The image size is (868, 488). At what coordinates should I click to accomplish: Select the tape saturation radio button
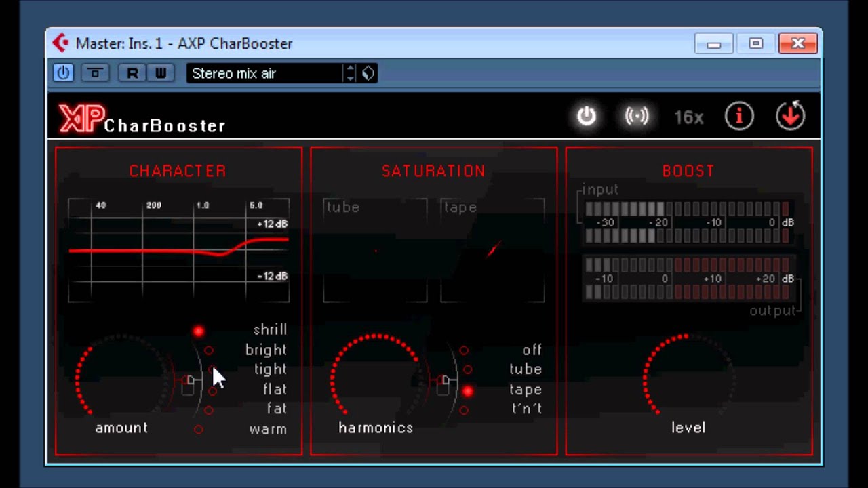[468, 390]
